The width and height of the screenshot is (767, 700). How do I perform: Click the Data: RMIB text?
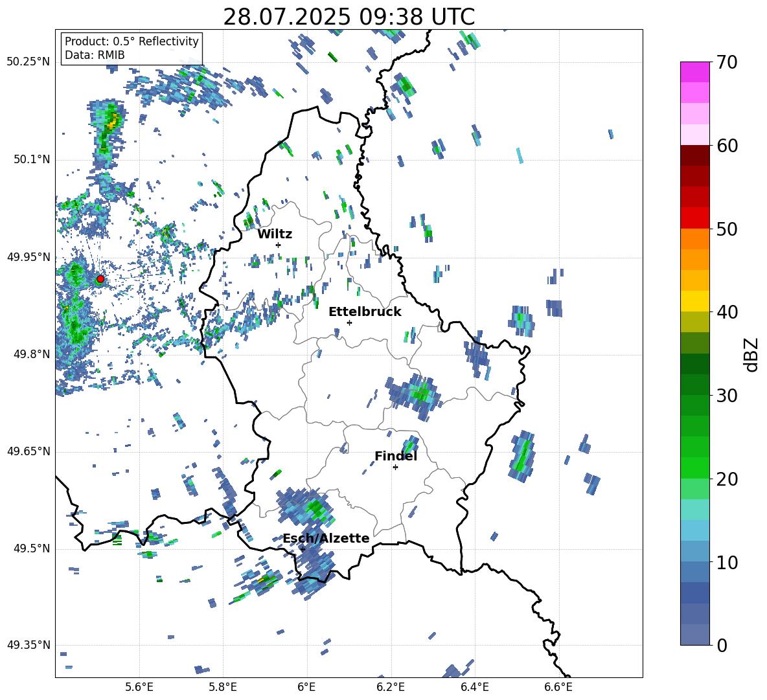pyautogui.click(x=95, y=55)
